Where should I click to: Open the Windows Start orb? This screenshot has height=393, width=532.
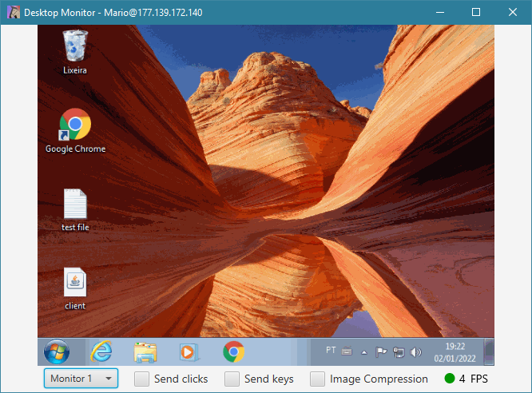point(57,351)
